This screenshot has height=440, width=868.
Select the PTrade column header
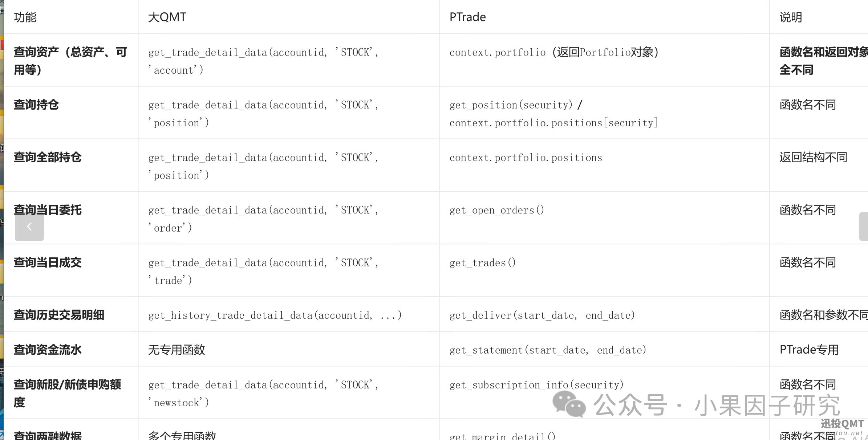(467, 17)
